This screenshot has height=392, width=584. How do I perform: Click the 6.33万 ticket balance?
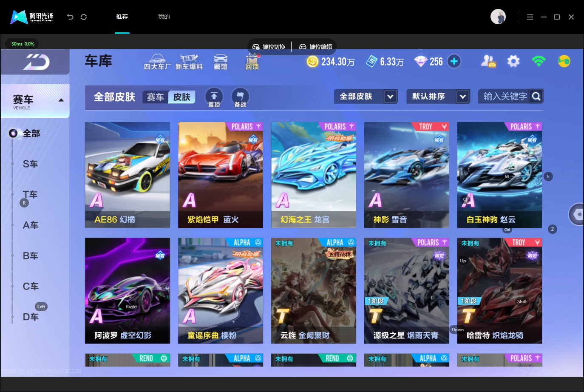point(392,62)
